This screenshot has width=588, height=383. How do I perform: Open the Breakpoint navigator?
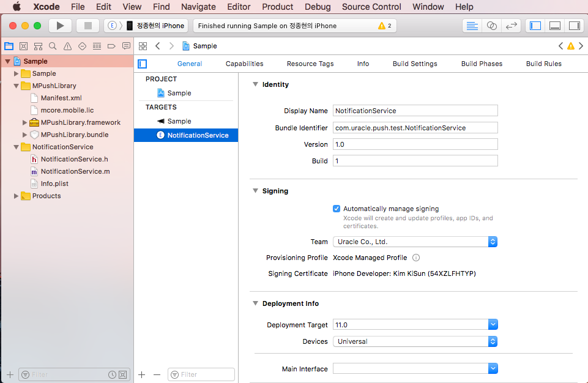click(x=111, y=46)
